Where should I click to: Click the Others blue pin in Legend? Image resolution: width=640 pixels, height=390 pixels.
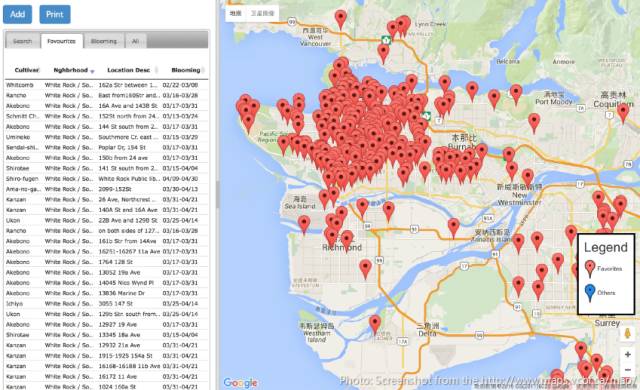point(590,292)
